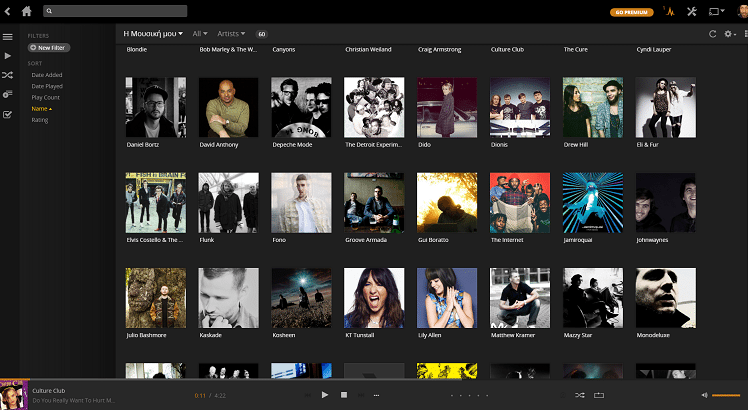Open the activity status icon
Viewport: 748px width, 410px height.
[669, 11]
